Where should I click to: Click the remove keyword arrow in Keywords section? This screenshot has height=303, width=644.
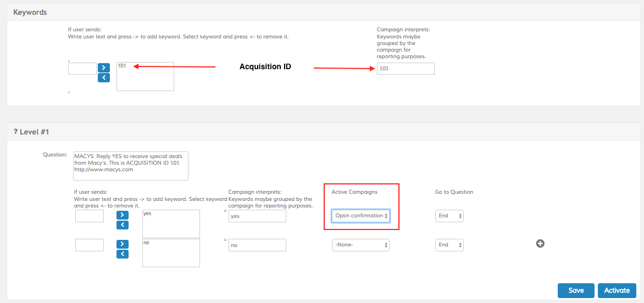coord(104,77)
